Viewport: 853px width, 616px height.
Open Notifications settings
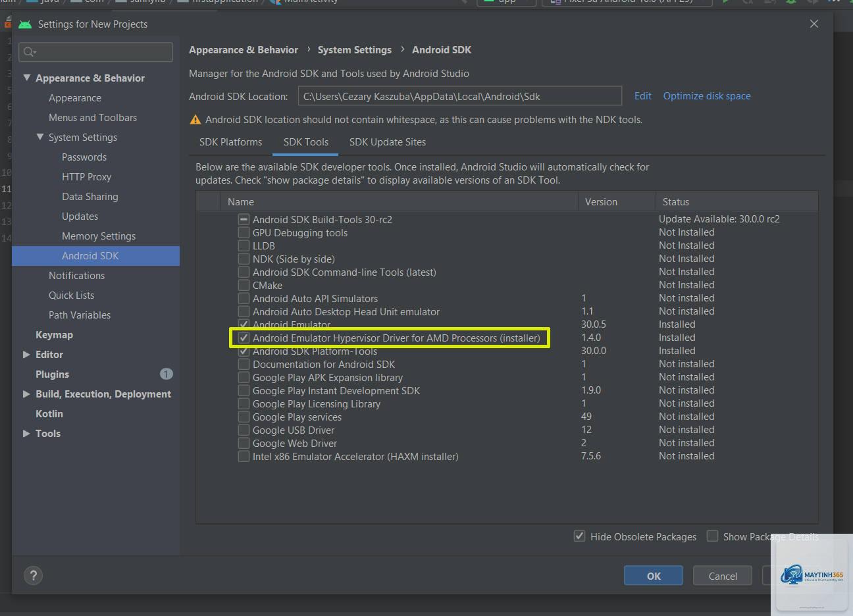point(76,275)
